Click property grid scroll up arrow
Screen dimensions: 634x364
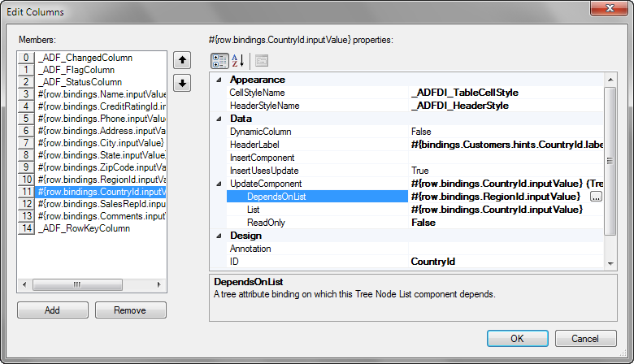pos(610,80)
